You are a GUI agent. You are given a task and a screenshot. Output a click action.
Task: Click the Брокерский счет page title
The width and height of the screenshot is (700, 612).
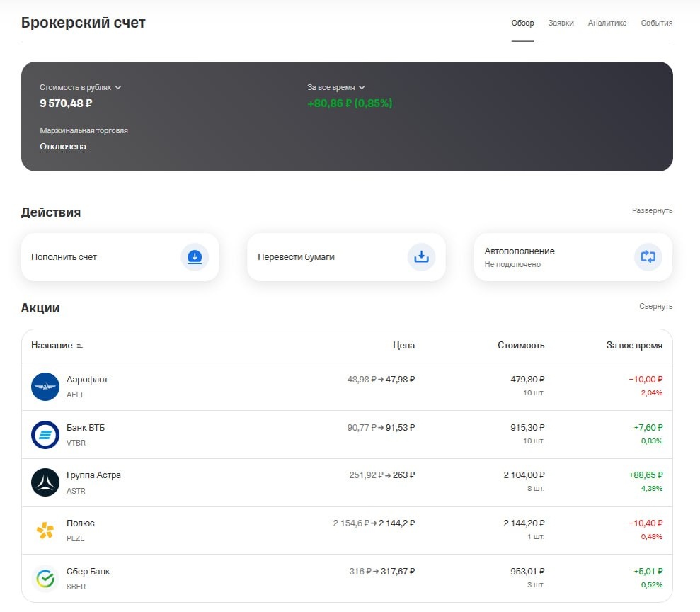pyautogui.click(x=83, y=23)
